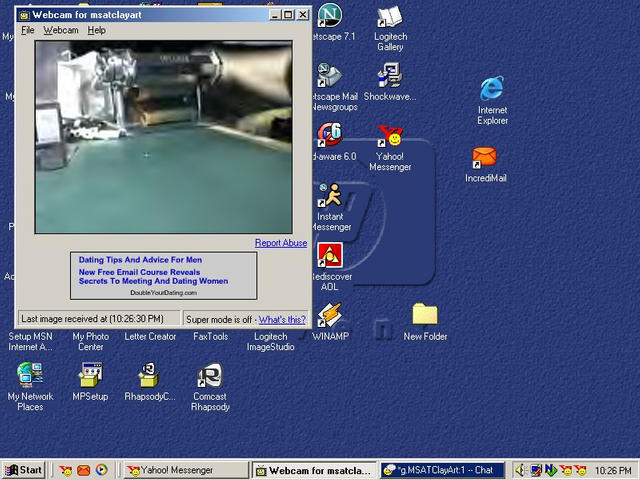Select the Comcast Rhapsody desktop icon
Viewport: 640px width, 480px height.
210,375
